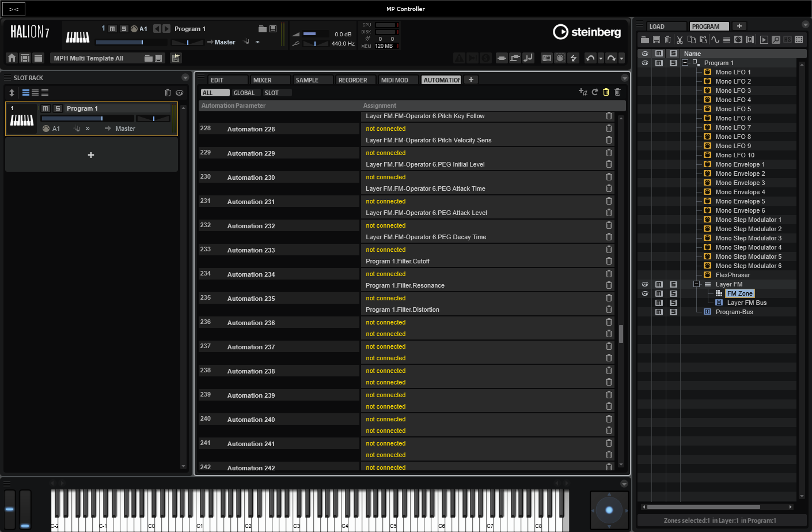Image resolution: width=812 pixels, height=532 pixels.
Task: Toggle visibility eye for FM Zone
Action: pos(645,293)
